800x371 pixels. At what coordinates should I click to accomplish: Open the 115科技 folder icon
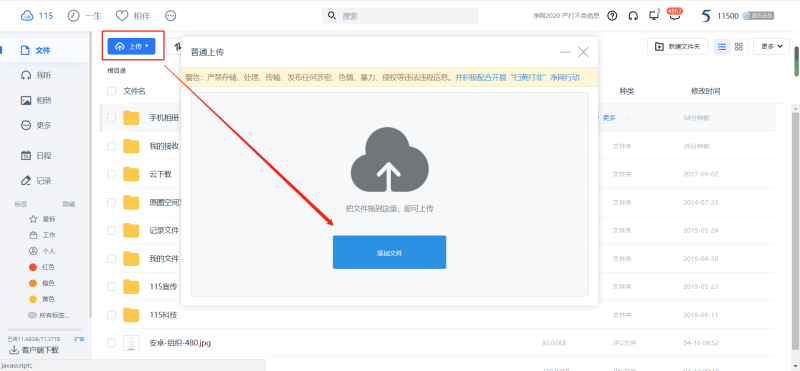coord(131,315)
